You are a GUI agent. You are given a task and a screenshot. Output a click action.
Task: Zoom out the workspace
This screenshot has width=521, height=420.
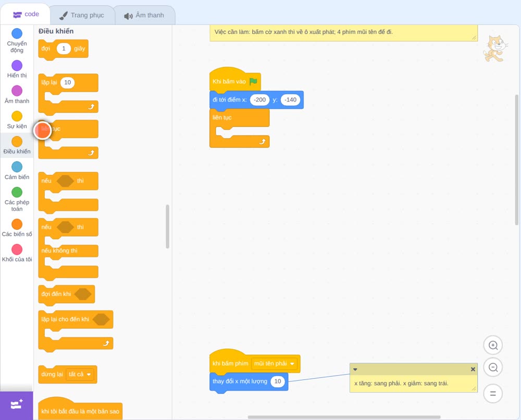click(x=493, y=367)
